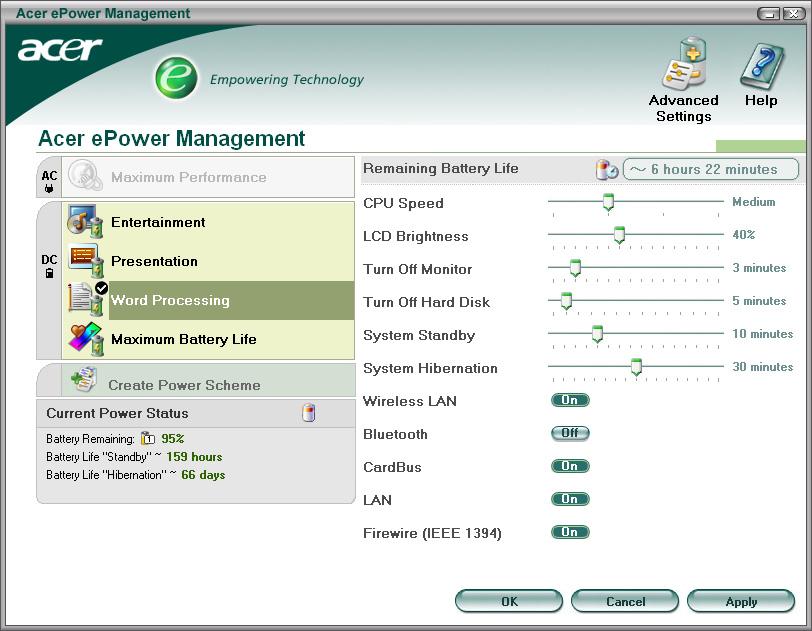The height and width of the screenshot is (631, 812).
Task: Click the System Standby slider handle
Action: pos(598,334)
